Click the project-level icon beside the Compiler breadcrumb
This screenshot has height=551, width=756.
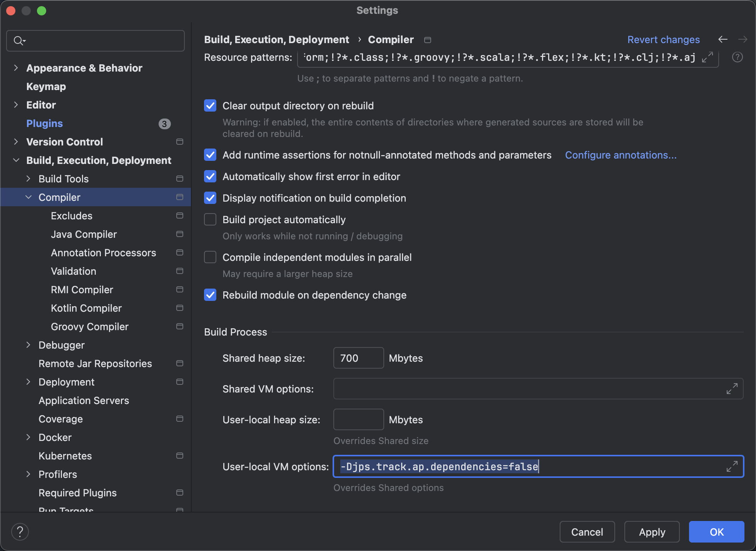tap(427, 40)
